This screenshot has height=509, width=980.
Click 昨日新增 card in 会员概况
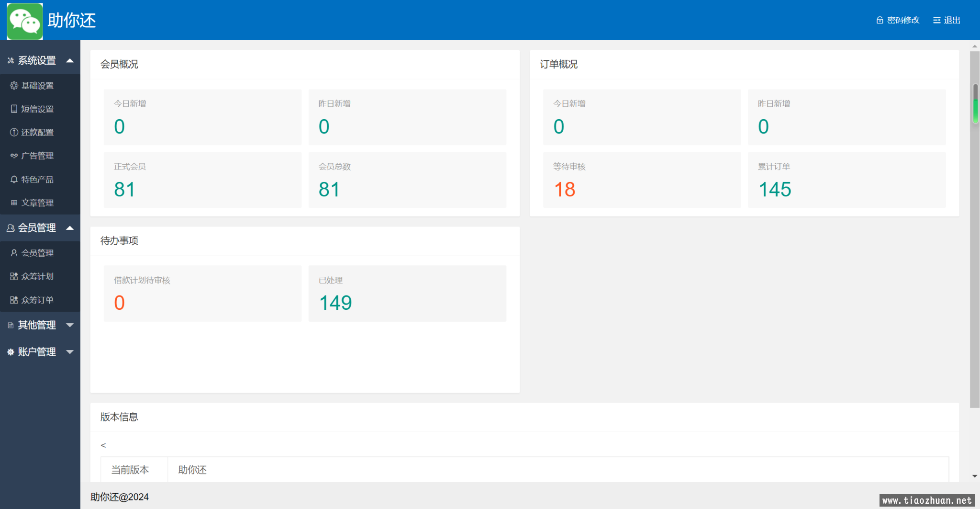coord(407,117)
